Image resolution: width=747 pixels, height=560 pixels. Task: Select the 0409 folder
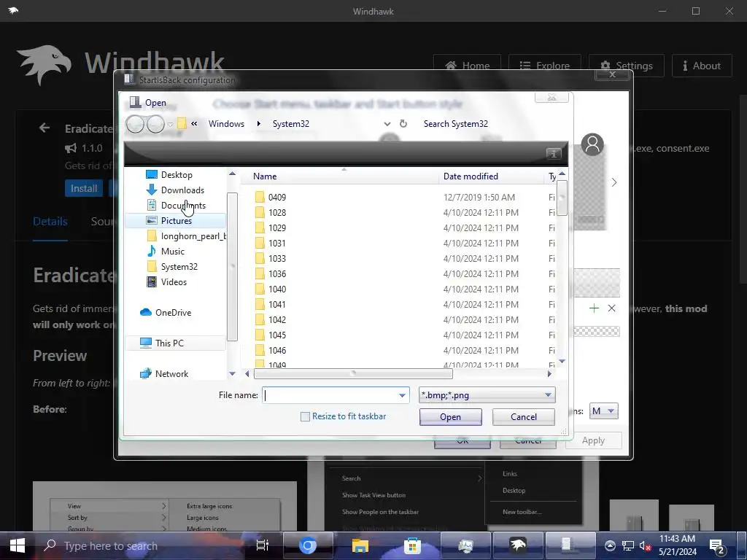tap(276, 197)
